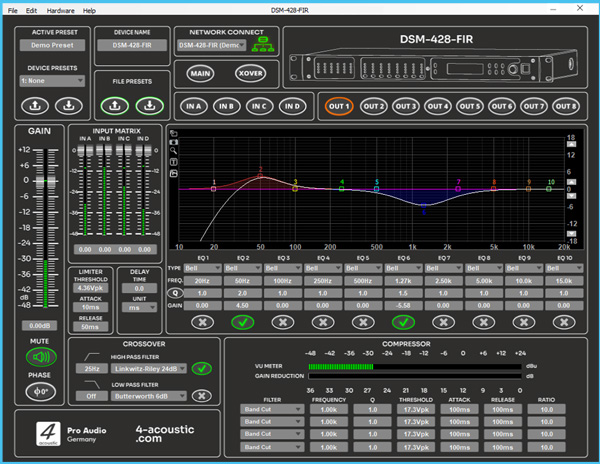This screenshot has width=600, height=464.
Task: Open the Device Presets dropdown
Action: pos(52,81)
